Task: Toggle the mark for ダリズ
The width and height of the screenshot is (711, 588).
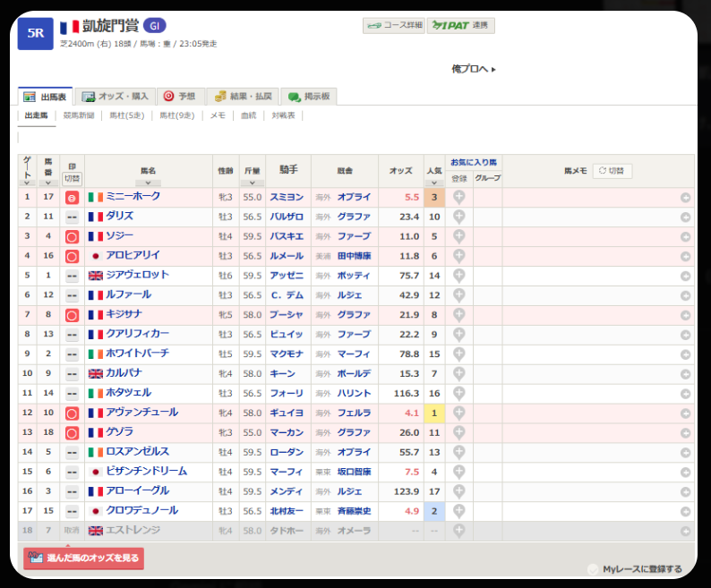Action: click(72, 217)
